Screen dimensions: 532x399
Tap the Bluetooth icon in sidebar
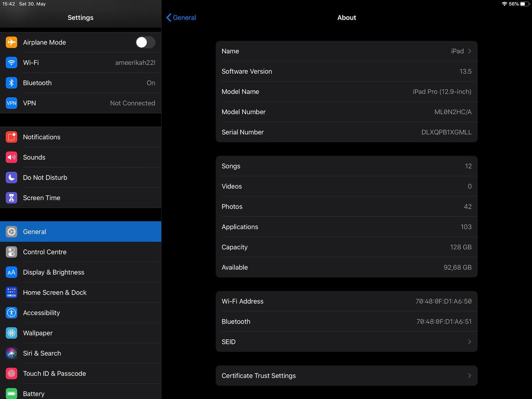pos(11,83)
